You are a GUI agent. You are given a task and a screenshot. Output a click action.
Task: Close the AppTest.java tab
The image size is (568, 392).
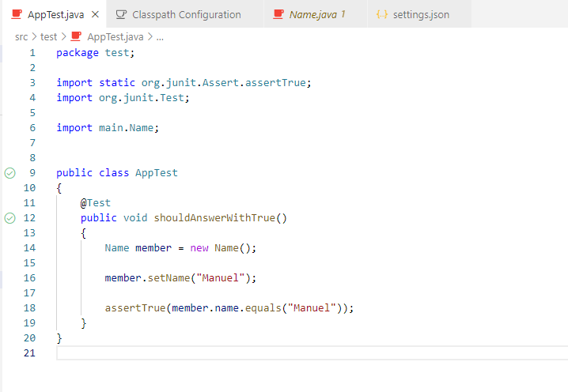tap(95, 15)
